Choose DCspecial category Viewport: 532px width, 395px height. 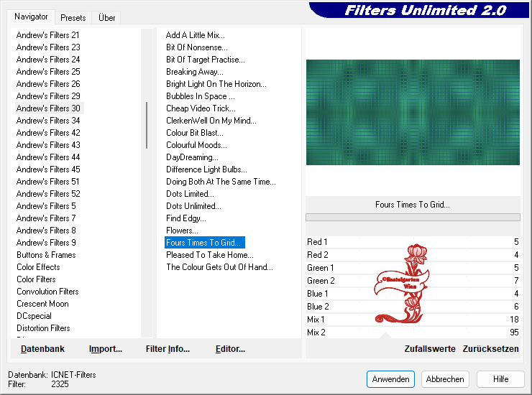(x=34, y=316)
